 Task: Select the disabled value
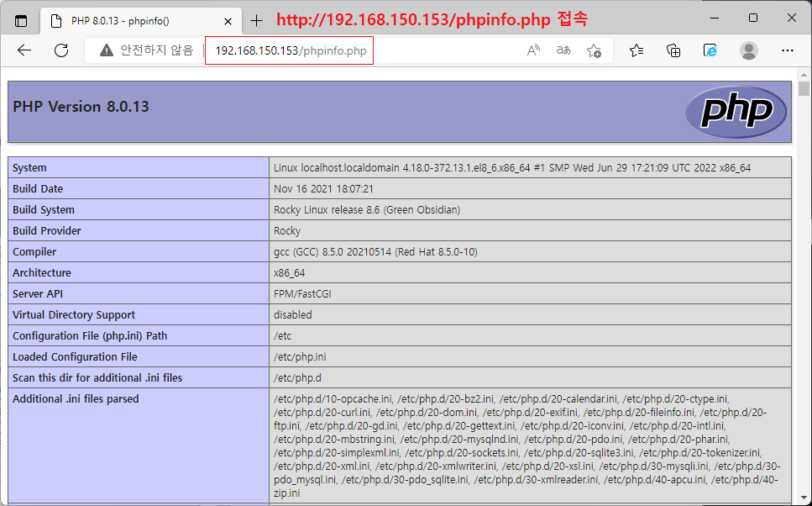[x=292, y=314]
